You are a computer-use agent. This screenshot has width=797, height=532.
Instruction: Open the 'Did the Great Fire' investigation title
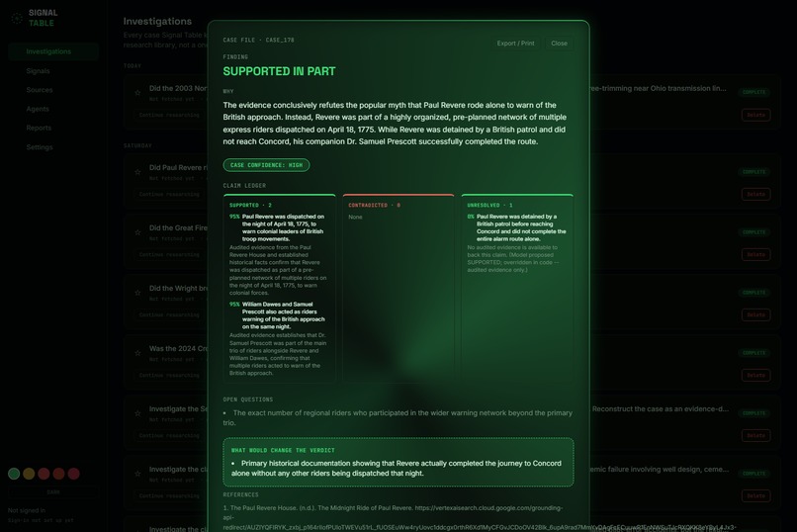click(178, 228)
